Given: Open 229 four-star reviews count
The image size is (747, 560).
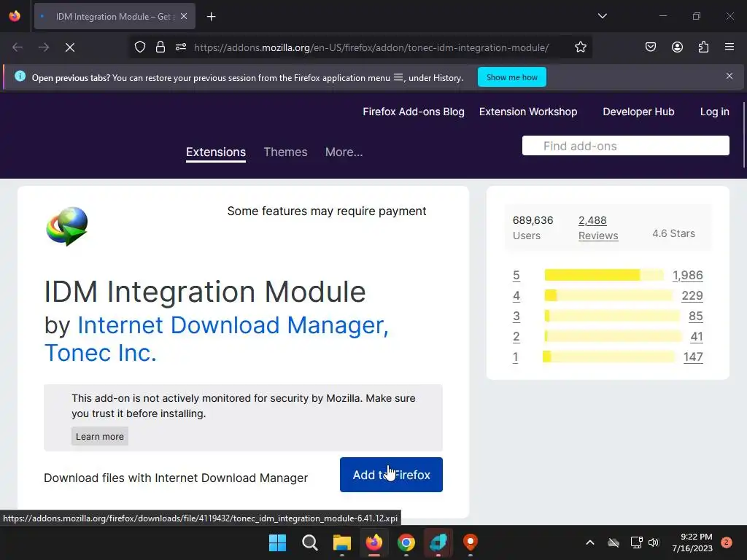Looking at the screenshot, I should tap(692, 296).
